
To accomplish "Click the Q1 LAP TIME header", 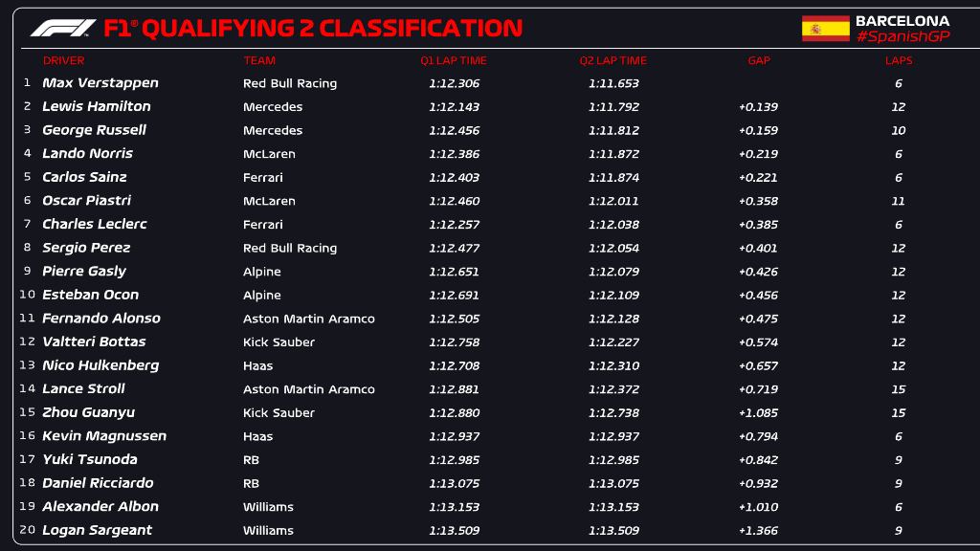I will tap(454, 60).
